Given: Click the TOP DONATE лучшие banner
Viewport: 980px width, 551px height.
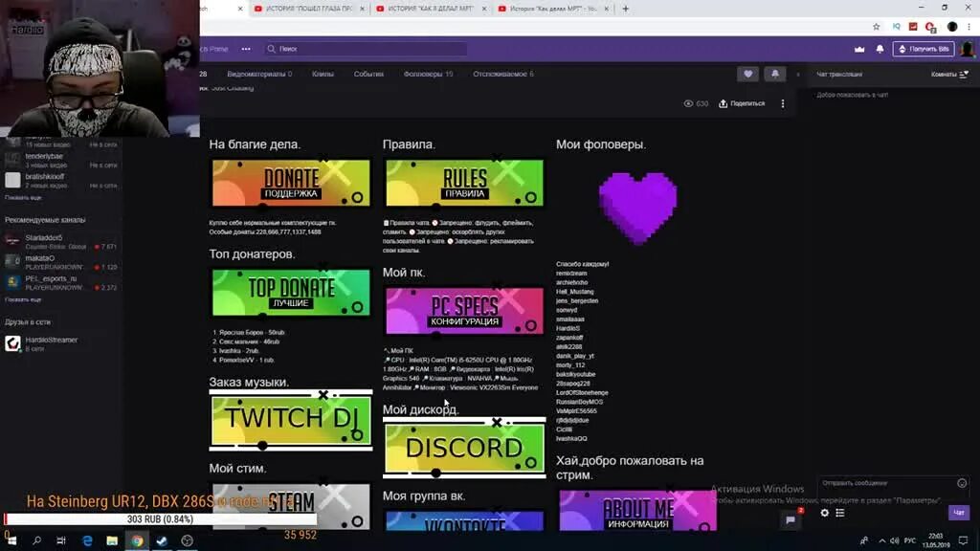Looking at the screenshot, I should coord(291,293).
